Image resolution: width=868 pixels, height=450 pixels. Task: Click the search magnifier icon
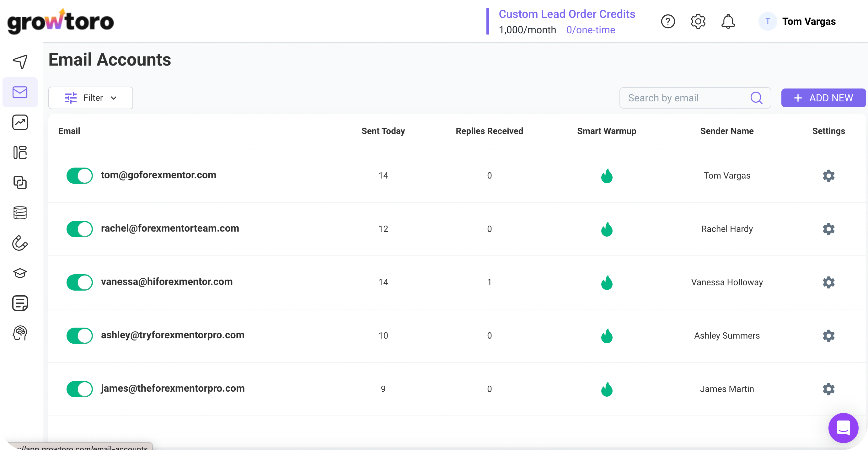(x=757, y=98)
